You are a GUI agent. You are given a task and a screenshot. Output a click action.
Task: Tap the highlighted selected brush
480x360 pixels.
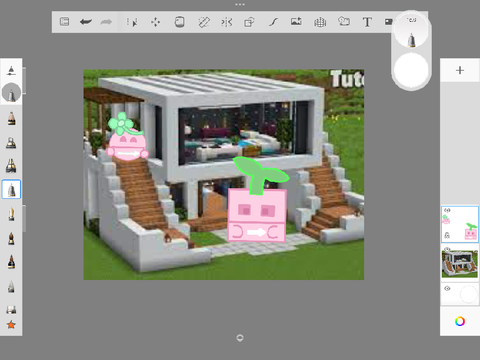(11, 189)
